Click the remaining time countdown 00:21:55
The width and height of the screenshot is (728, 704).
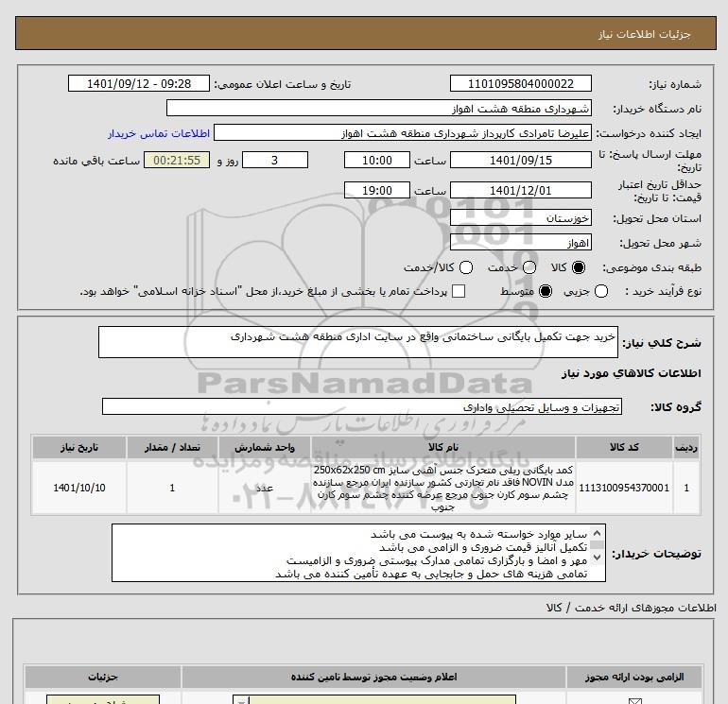(x=177, y=160)
